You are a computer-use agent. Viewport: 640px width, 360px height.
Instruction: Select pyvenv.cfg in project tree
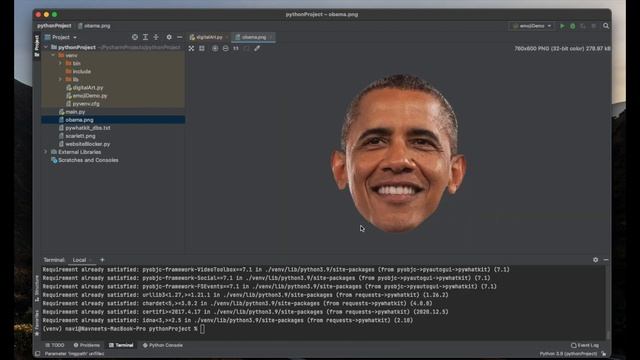83,104
